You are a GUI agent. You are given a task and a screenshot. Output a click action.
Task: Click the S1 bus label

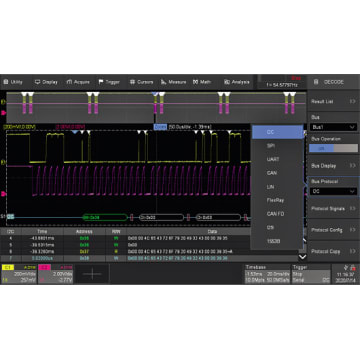(x=3, y=217)
